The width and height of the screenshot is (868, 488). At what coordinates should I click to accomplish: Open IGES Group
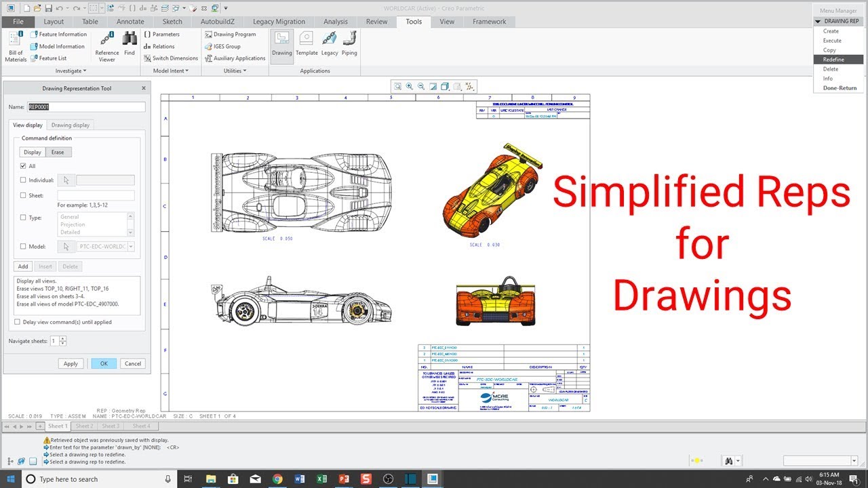point(222,46)
